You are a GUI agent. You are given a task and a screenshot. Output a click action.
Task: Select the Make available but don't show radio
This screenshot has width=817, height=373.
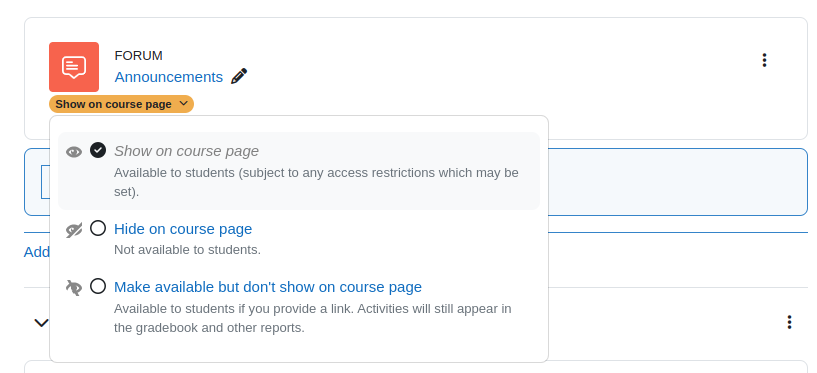98,286
